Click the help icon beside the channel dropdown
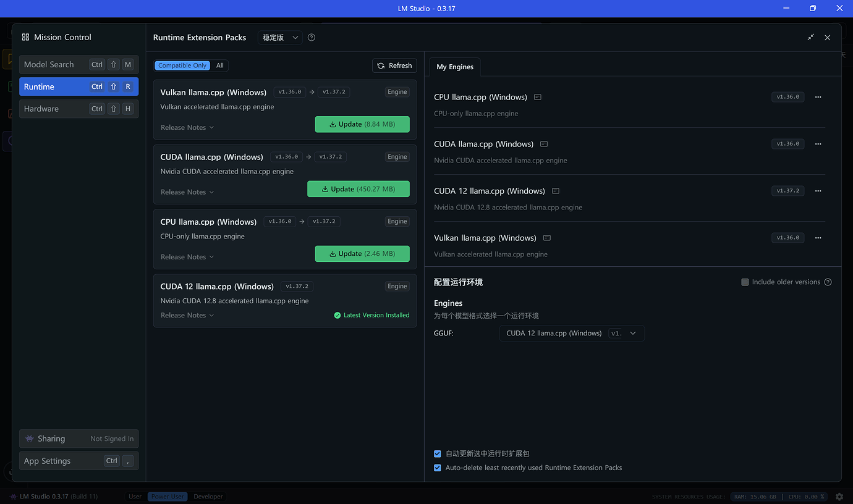The height and width of the screenshot is (504, 853). tap(312, 38)
